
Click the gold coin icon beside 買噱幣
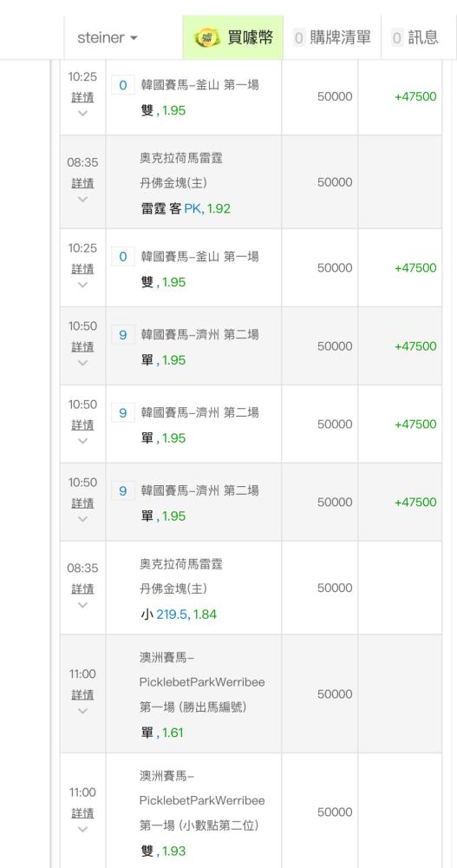(206, 37)
